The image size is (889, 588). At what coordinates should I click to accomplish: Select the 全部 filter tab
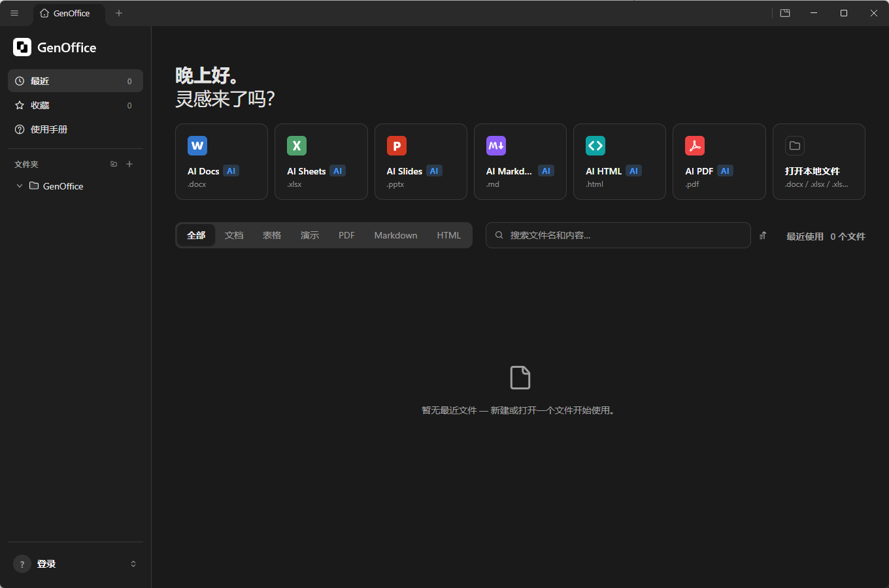point(196,235)
